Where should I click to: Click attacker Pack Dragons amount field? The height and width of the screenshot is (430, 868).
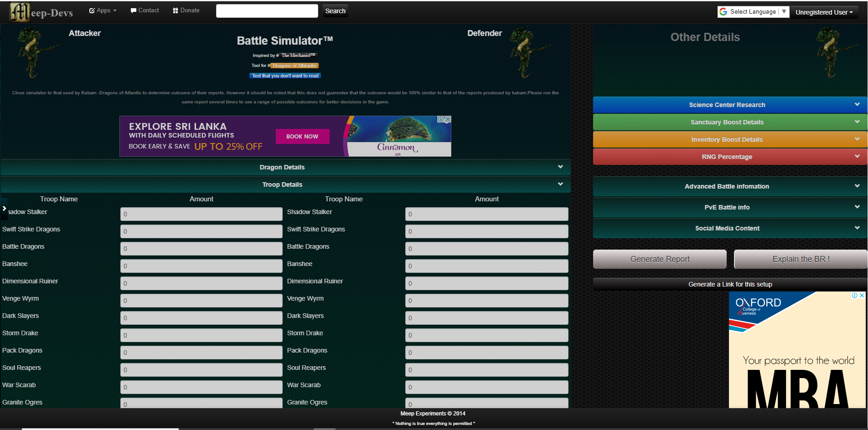tap(201, 353)
